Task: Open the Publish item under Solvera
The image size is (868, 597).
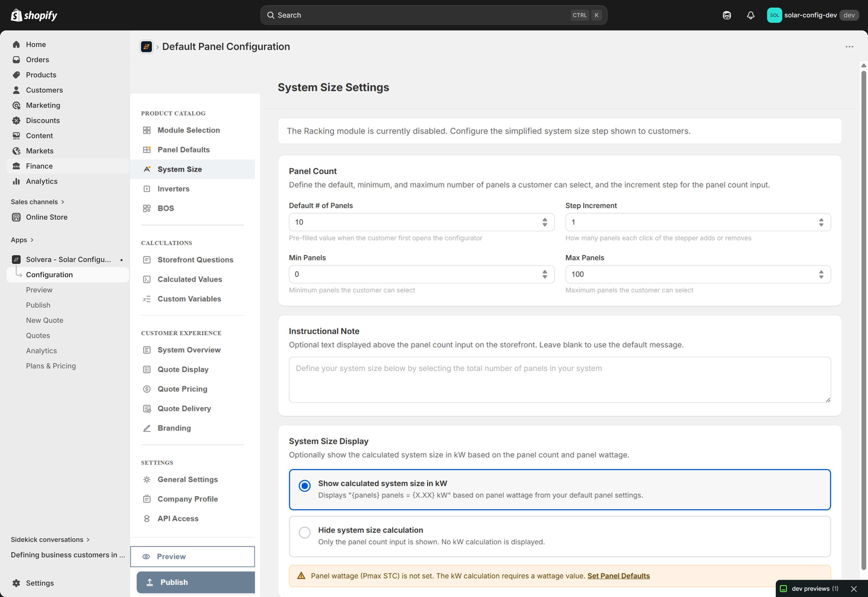Action: coord(38,305)
